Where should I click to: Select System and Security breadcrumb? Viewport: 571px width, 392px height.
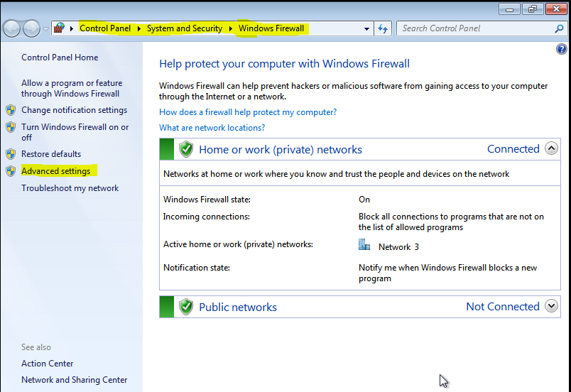184,28
